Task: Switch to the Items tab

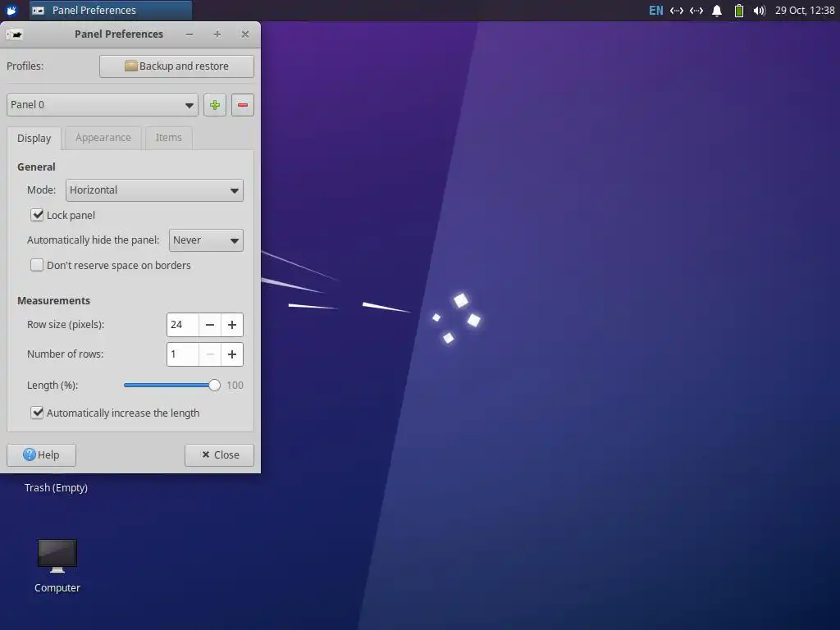Action: [x=169, y=138]
